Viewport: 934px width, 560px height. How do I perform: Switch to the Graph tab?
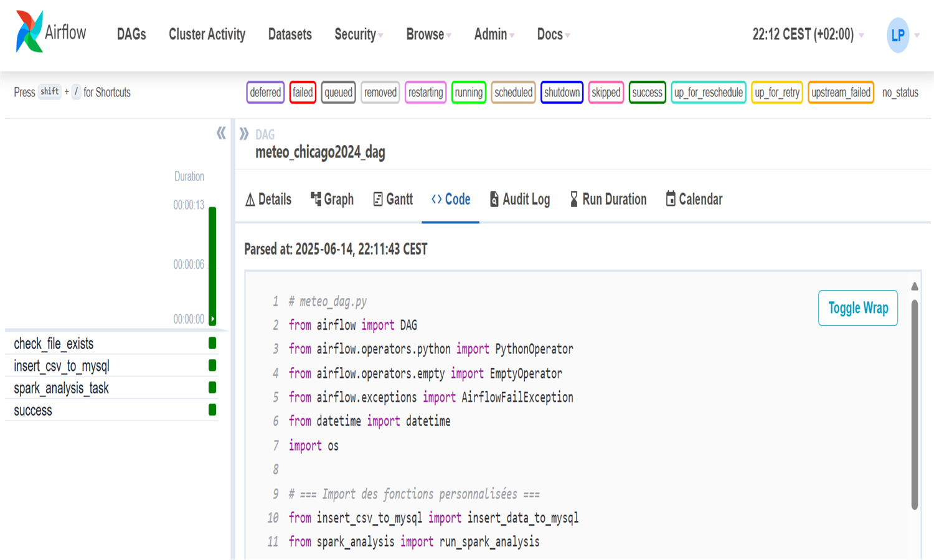tap(333, 199)
